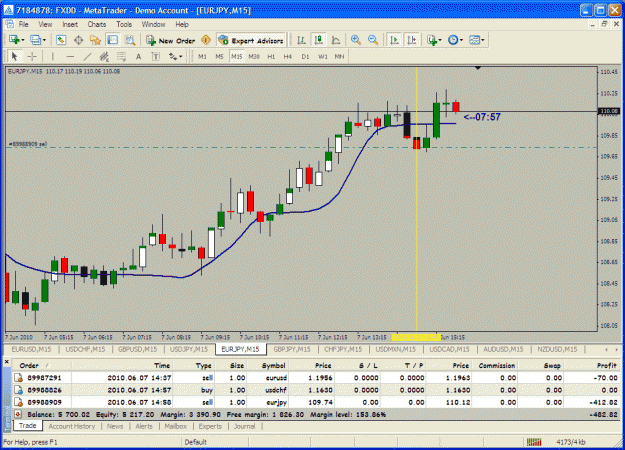The width and height of the screenshot is (625, 450).
Task: Select the standard Cursor arrow tool
Action: (x=15, y=57)
